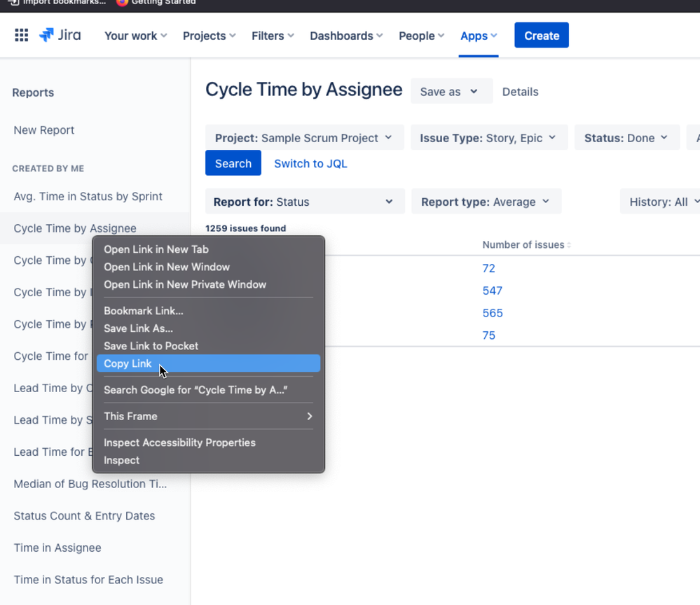Click the issue count 565
The width and height of the screenshot is (700, 605).
click(493, 313)
